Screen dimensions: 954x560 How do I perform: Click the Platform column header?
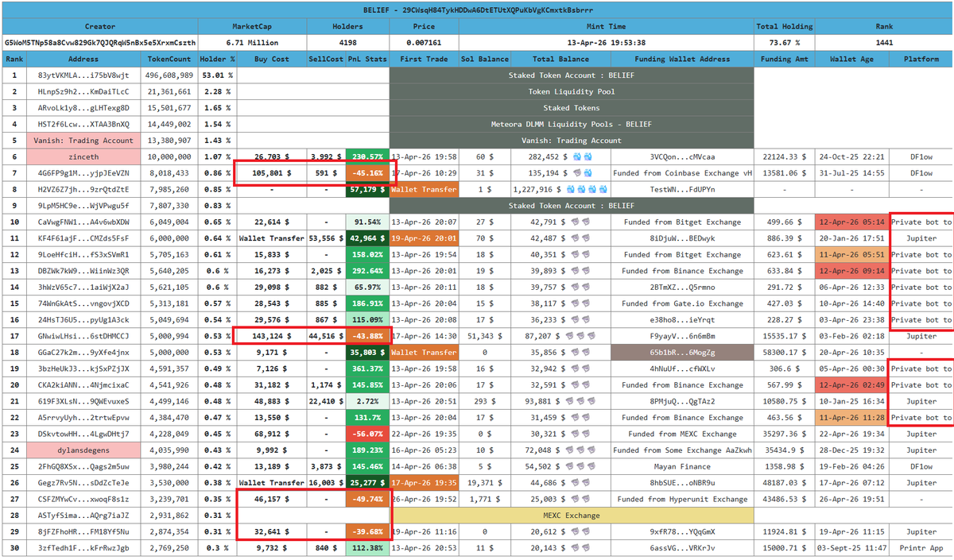tap(920, 59)
